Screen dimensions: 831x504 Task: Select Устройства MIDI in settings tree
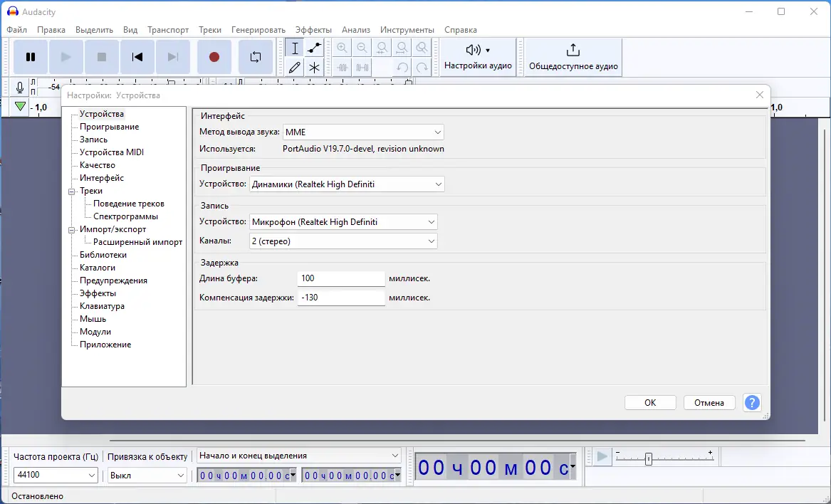click(111, 152)
